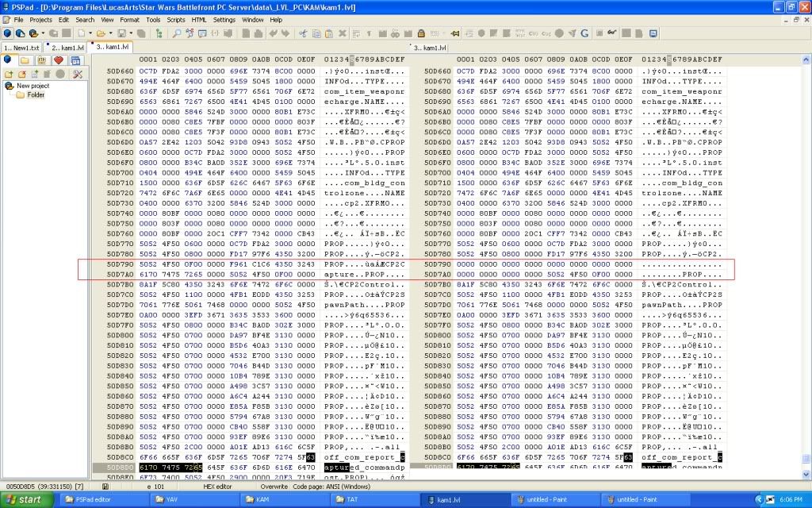Click 'trolzone....NAME' text in right pane
The height and width of the screenshot is (508, 812).
(x=681, y=193)
